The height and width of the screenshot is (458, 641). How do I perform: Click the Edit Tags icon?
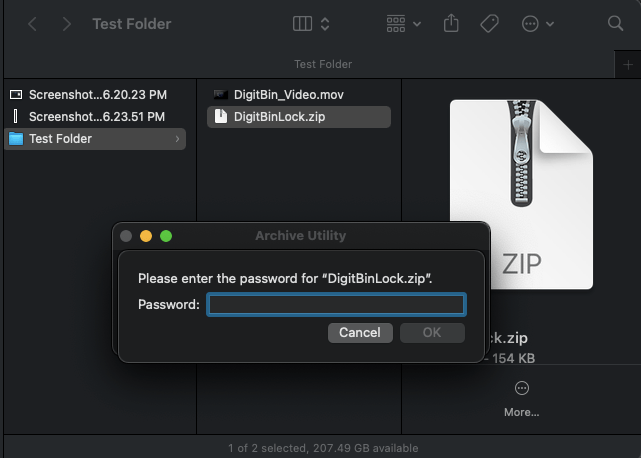click(490, 23)
